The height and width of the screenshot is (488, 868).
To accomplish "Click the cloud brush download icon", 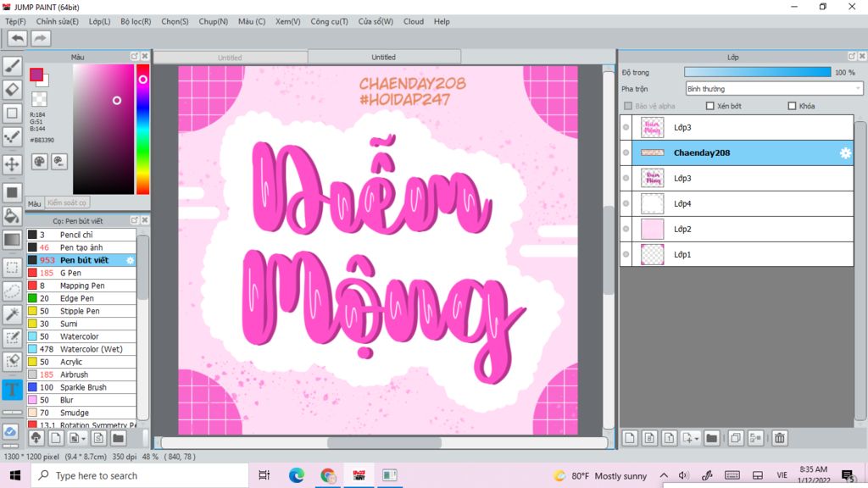I will pos(36,438).
